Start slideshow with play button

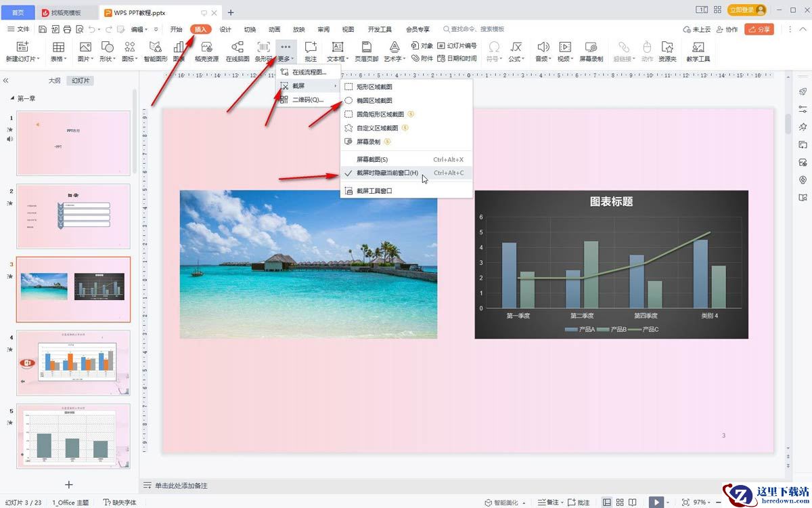[x=656, y=502]
